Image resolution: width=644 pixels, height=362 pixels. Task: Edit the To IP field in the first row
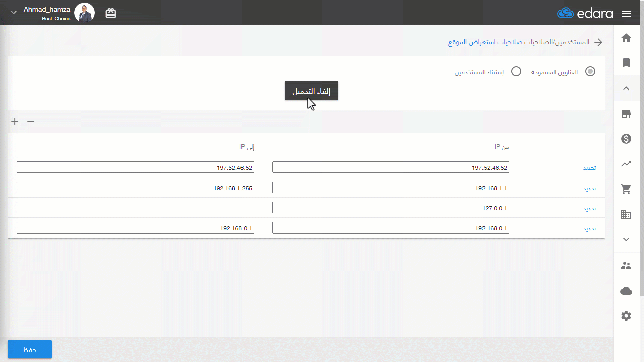(135, 167)
